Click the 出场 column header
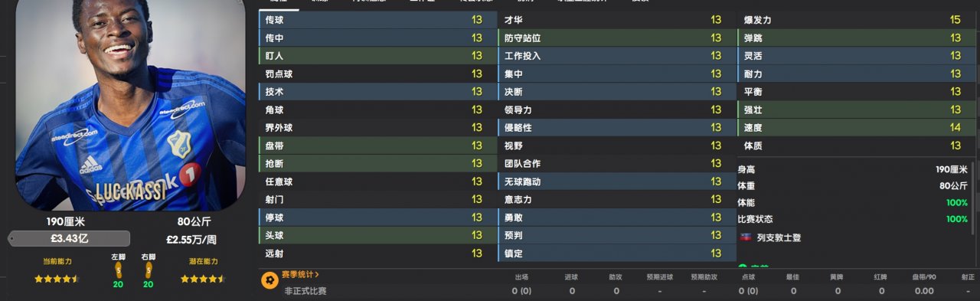 click(x=521, y=277)
